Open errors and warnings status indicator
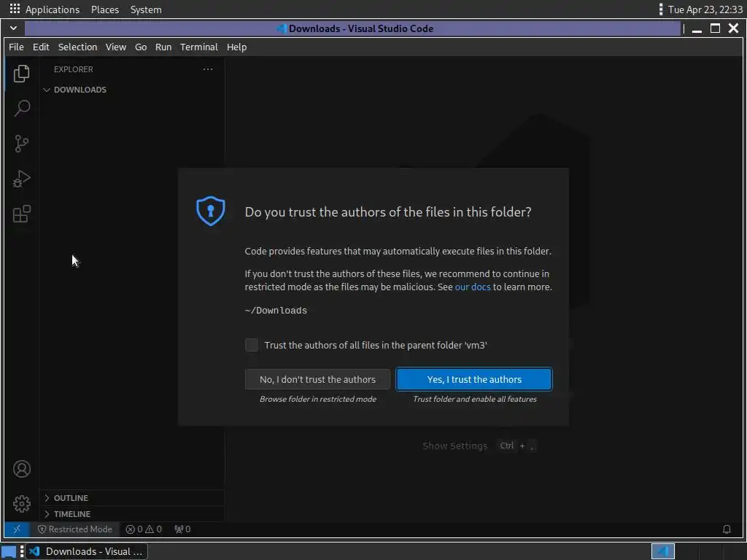The image size is (747, 560). coord(144,529)
